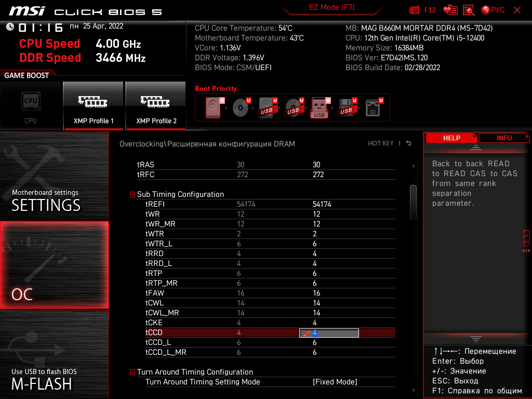Click the screenshot camera F12 icon
Viewport: 532px width, 399px height.
click(x=422, y=10)
